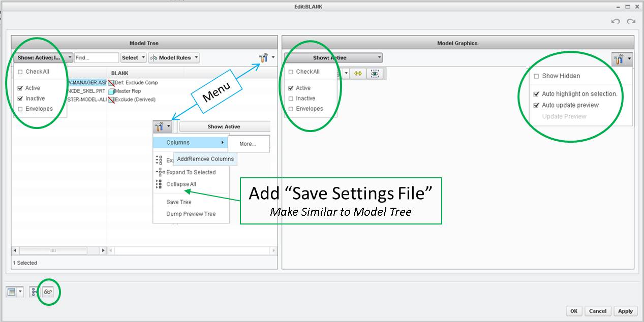The height and width of the screenshot is (322, 644).
Task: Click Show: Active button beside the Columns menu
Action: [224, 126]
